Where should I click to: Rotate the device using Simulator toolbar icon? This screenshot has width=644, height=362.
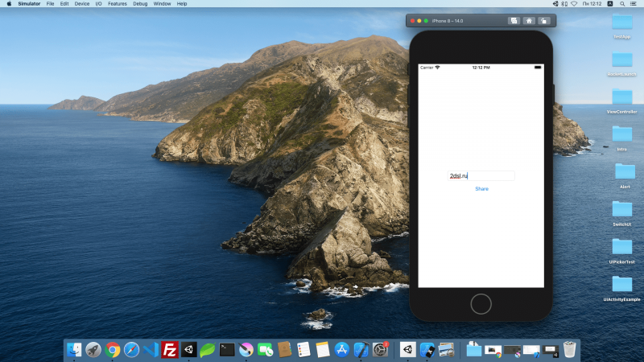(x=544, y=21)
